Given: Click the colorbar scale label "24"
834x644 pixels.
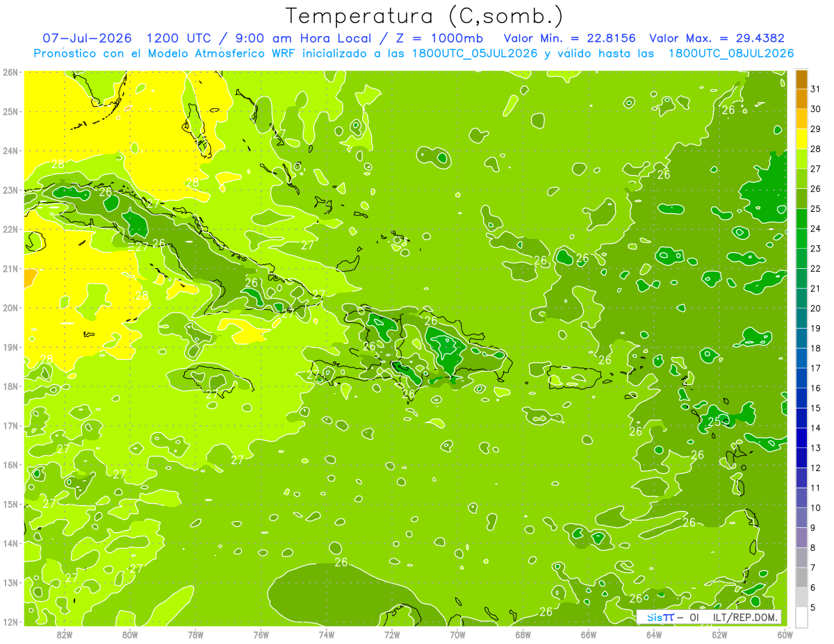Looking at the screenshot, I should pos(815,229).
